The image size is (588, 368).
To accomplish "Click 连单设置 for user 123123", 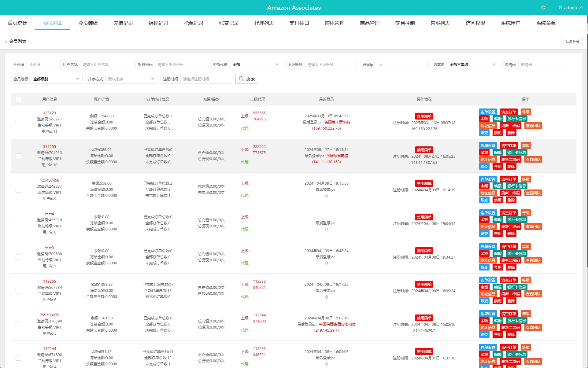I will [488, 112].
